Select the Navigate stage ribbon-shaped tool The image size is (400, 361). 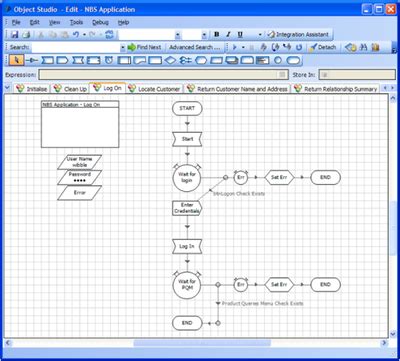coord(78,60)
